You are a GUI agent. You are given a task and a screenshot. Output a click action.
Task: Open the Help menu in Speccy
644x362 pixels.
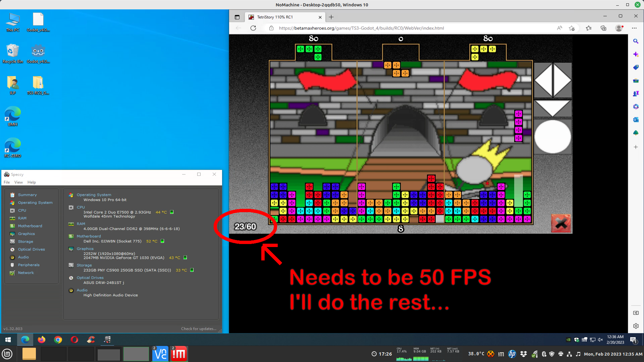[32, 182]
